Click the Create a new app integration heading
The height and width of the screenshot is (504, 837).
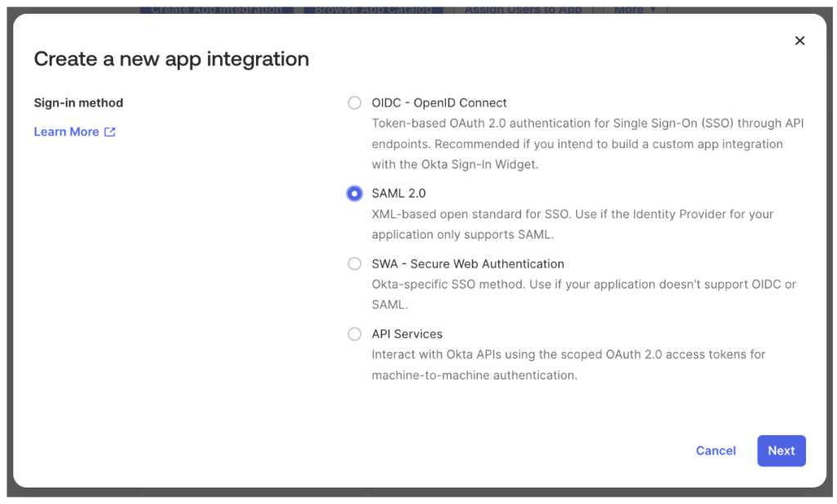171,59
